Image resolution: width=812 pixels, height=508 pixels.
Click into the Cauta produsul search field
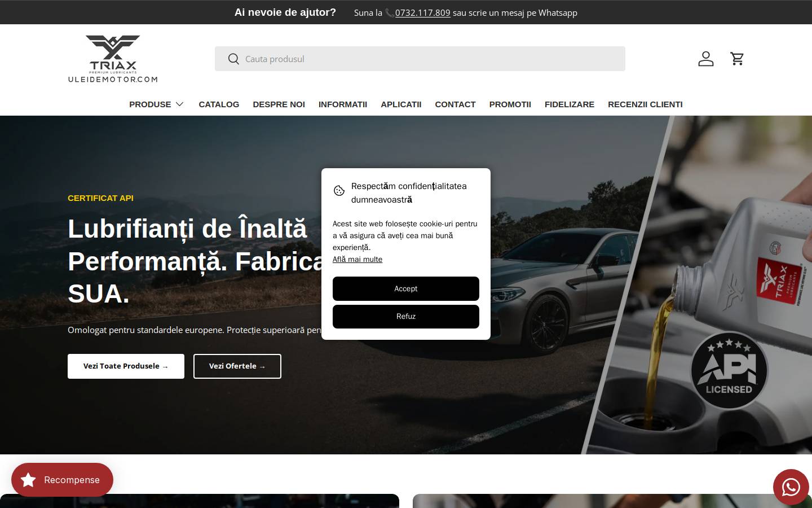pyautogui.click(x=420, y=59)
